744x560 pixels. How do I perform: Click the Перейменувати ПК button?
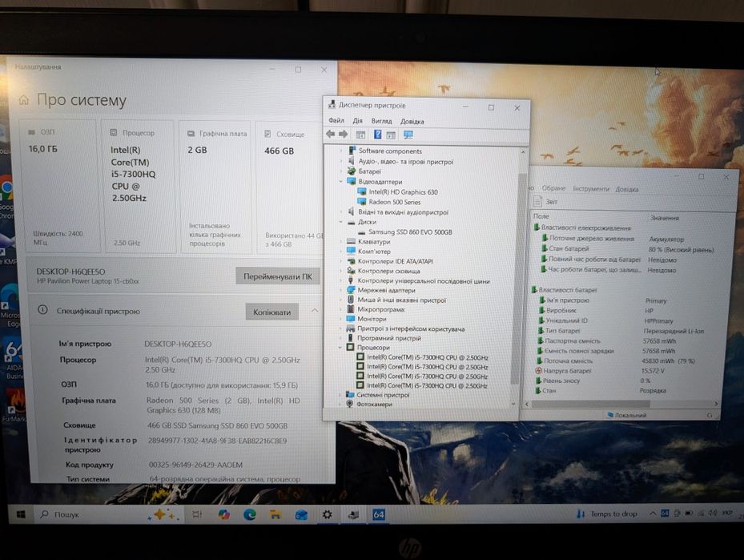278,276
